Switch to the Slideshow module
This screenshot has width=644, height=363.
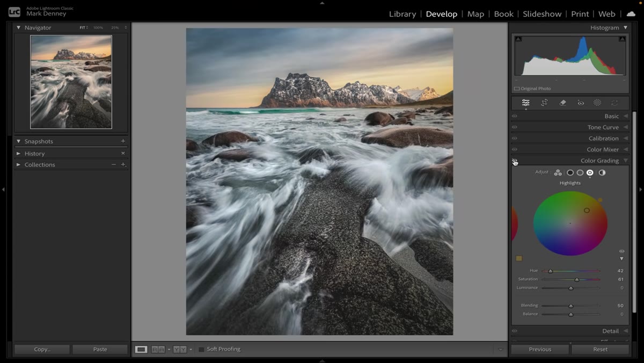(x=542, y=14)
